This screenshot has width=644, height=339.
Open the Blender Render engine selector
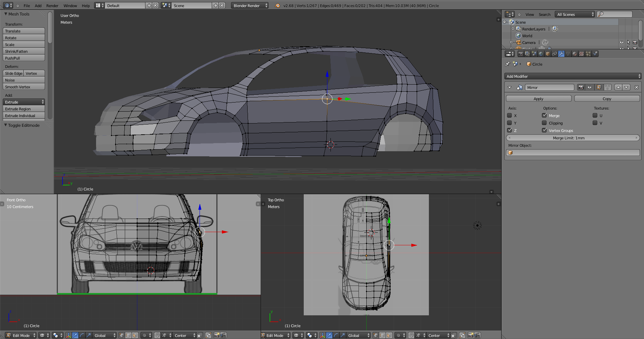point(250,5)
